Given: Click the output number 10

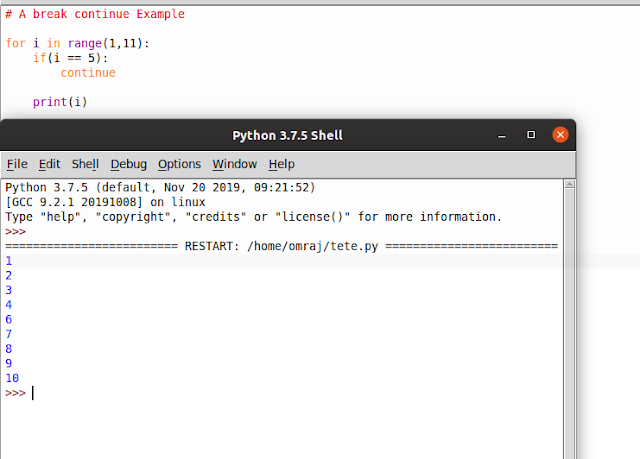Looking at the screenshot, I should pyautogui.click(x=12, y=378).
